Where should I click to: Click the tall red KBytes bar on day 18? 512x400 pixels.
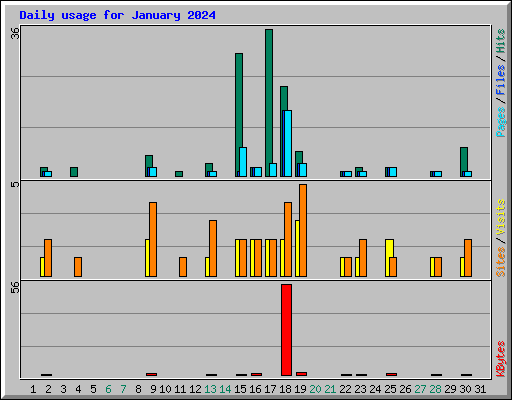point(286,330)
